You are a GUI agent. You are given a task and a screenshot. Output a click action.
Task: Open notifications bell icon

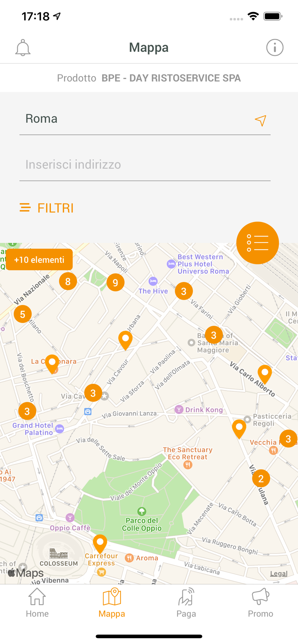pyautogui.click(x=23, y=48)
